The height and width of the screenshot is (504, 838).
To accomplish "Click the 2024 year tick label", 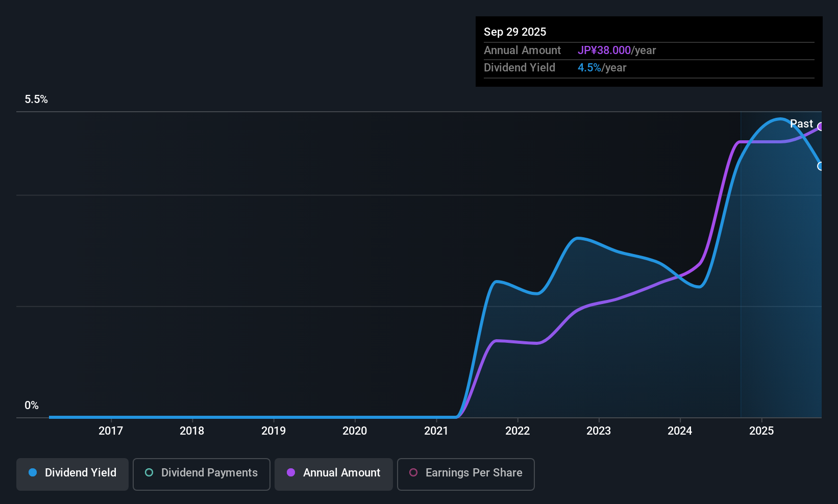I will 680,431.
